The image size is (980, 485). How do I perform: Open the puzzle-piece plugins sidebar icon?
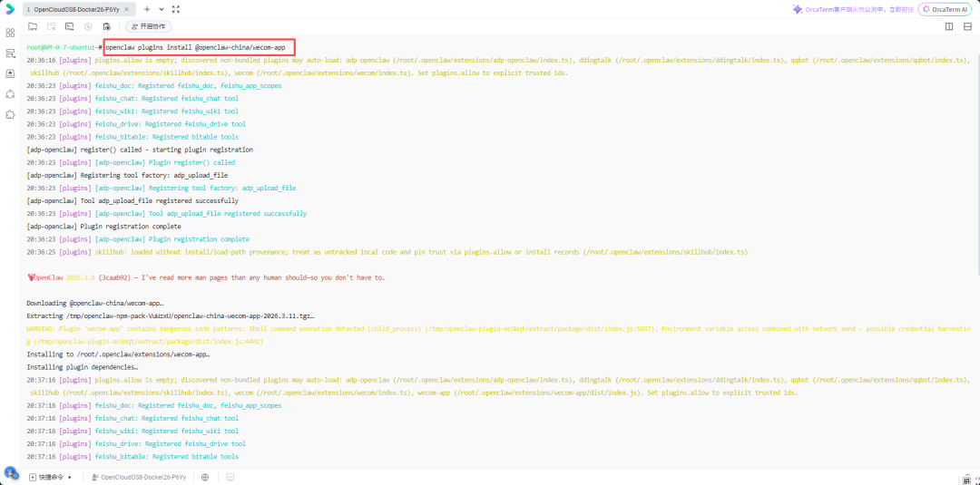10,114
